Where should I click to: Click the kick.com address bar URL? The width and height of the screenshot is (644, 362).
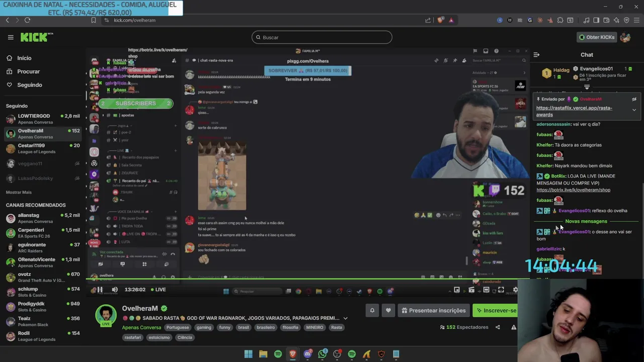click(134, 20)
